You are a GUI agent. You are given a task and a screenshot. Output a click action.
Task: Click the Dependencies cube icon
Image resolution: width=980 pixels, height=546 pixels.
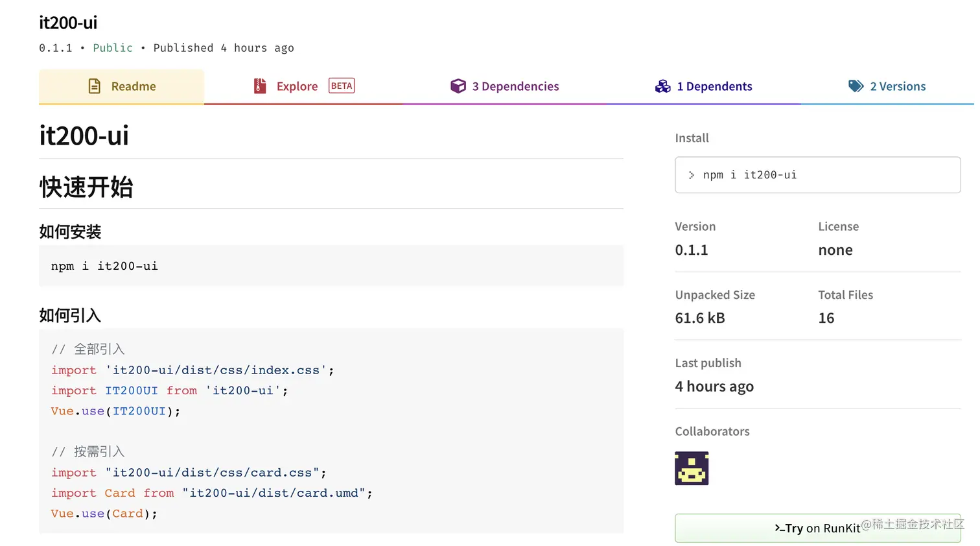pos(458,86)
